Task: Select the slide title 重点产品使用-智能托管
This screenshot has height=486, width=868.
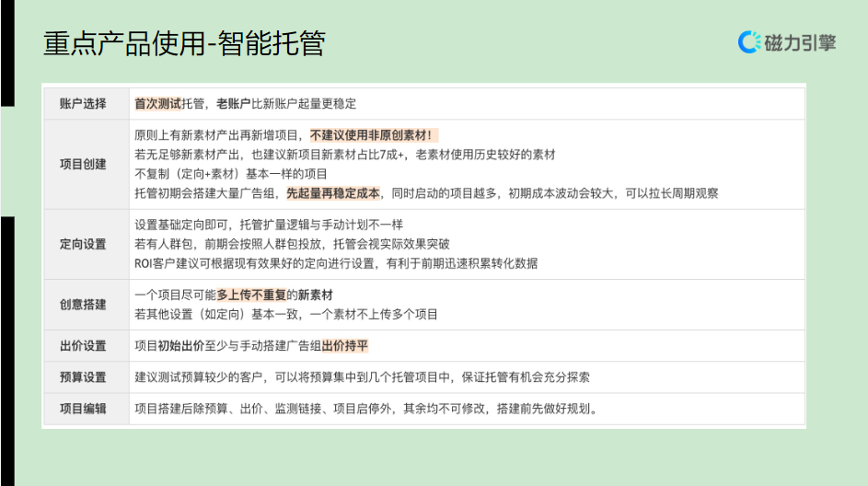Action: tap(184, 43)
